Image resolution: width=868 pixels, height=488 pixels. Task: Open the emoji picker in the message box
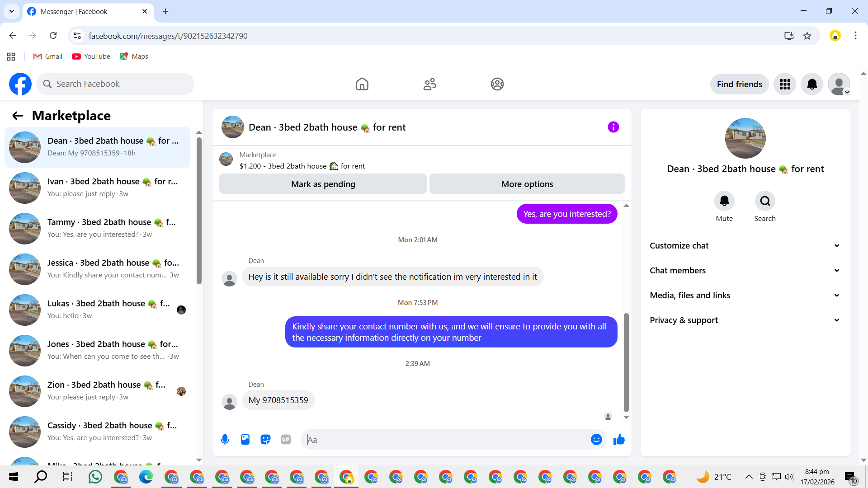(596, 440)
